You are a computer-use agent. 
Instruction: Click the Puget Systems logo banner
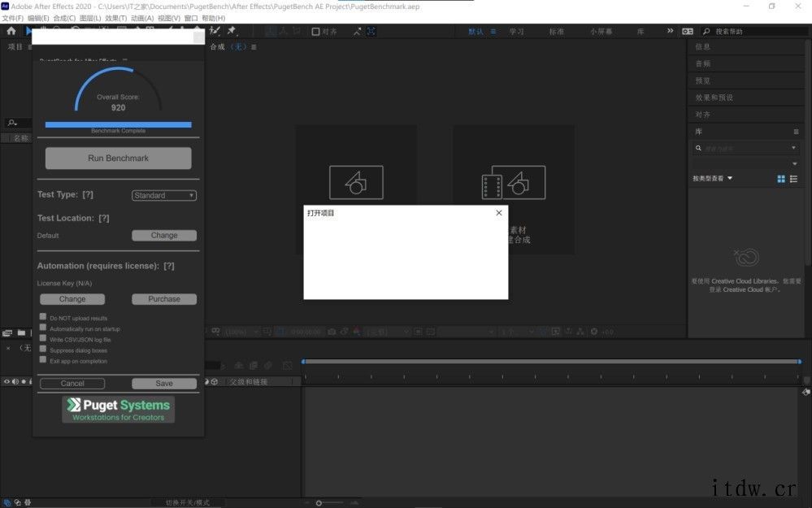tap(118, 410)
